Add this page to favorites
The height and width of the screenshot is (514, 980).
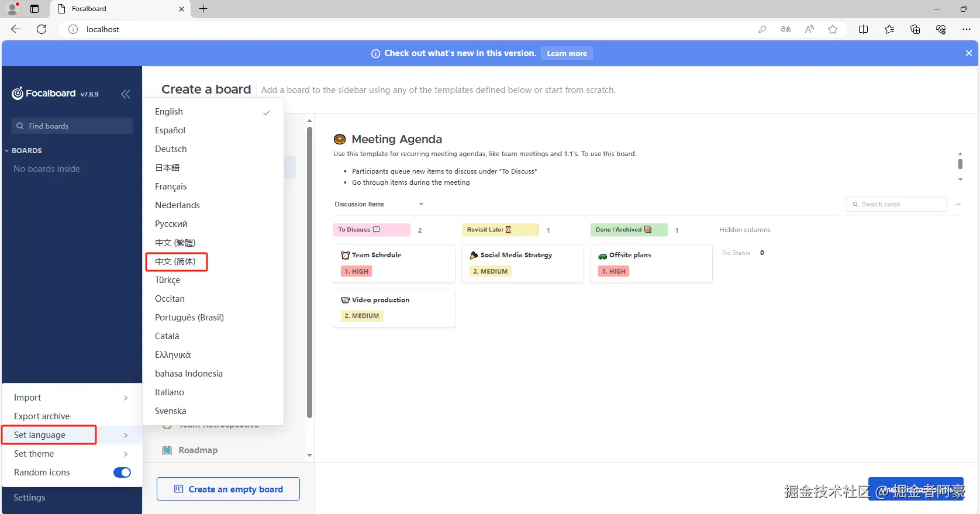point(833,29)
